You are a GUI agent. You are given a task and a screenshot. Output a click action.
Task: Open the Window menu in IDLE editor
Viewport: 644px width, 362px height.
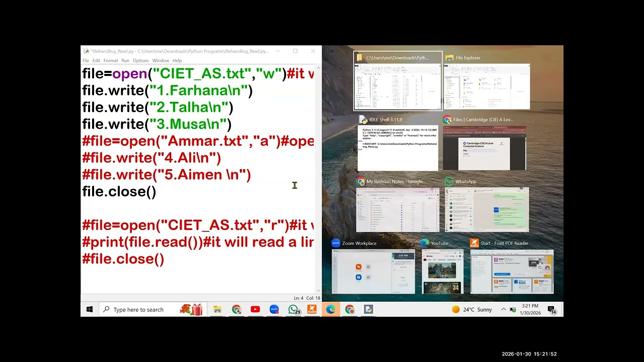click(161, 60)
